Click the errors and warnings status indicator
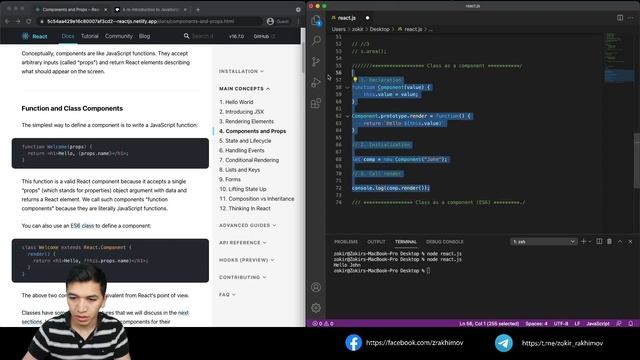The width and height of the screenshot is (640, 360). [x=323, y=324]
